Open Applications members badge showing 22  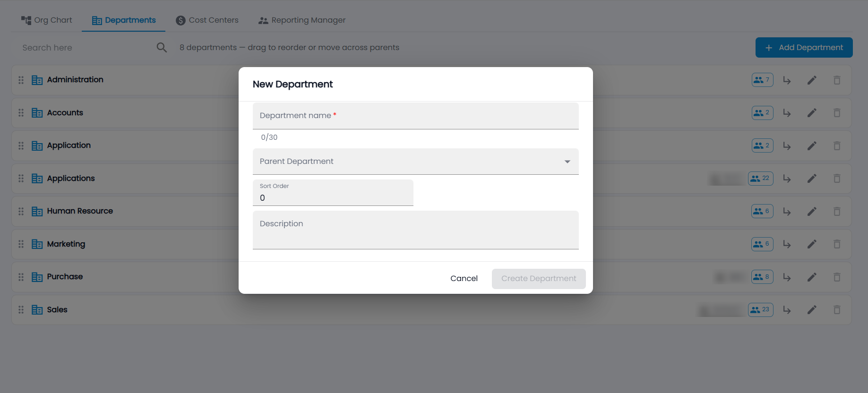point(760,179)
